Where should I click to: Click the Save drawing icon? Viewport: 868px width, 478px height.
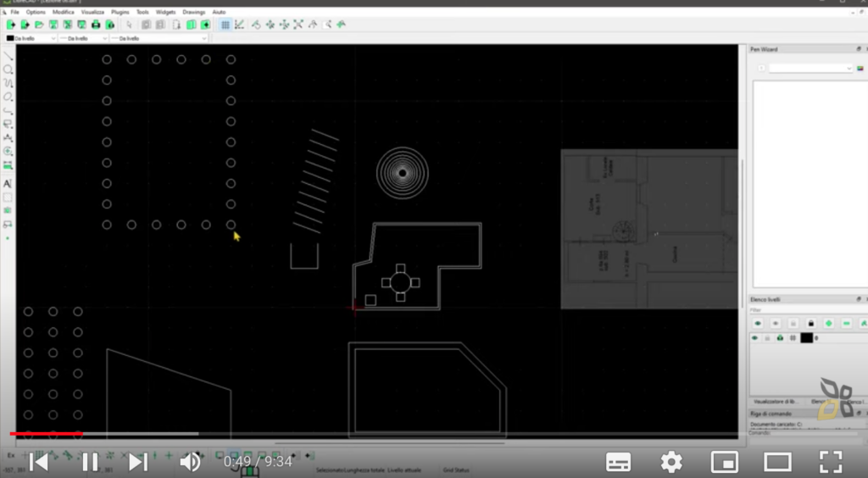click(53, 25)
